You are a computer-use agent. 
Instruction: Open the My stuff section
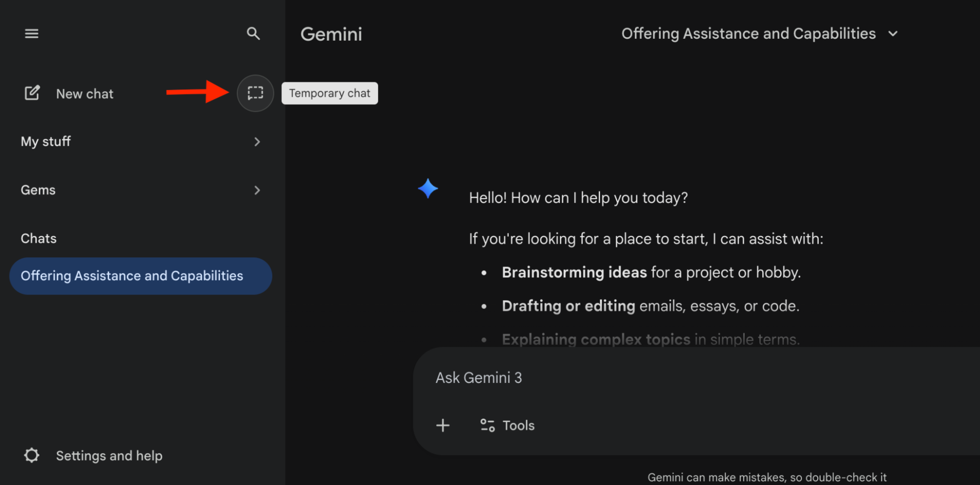click(141, 142)
